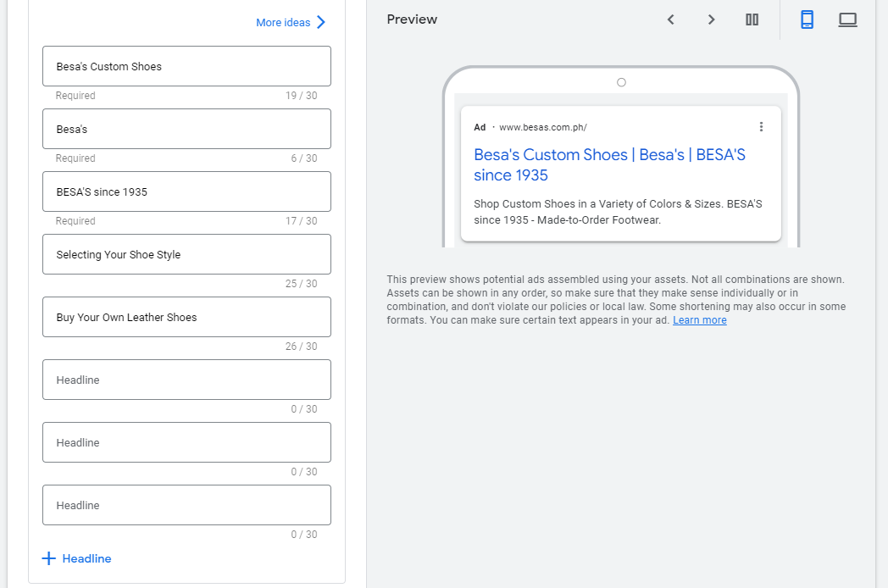The image size is (888, 588).
Task: Edit the BESA'S since 1935 headline field
Action: coord(187,191)
